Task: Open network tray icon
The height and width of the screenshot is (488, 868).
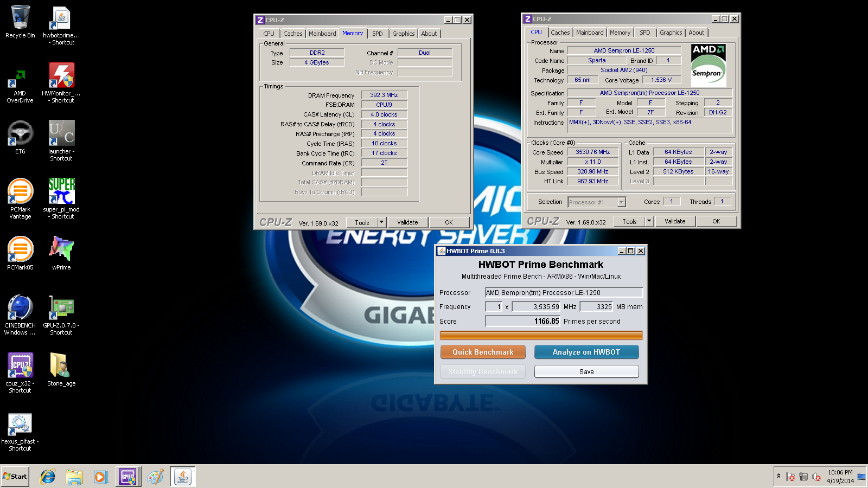Action: [803, 477]
